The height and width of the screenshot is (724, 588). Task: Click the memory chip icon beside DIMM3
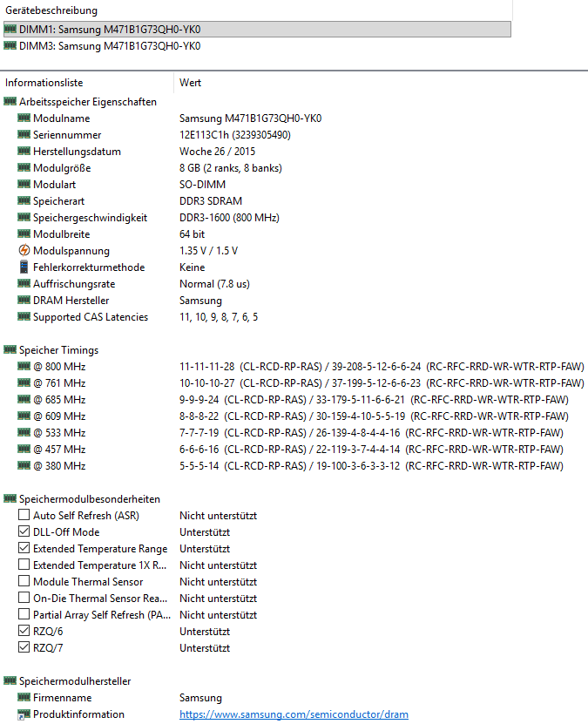point(10,45)
